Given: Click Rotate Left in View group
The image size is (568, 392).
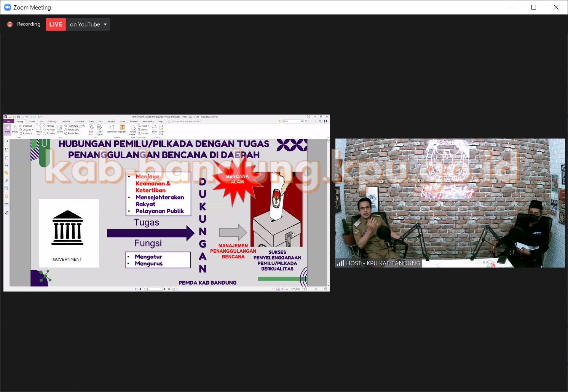Looking at the screenshot, I should [x=72, y=129].
